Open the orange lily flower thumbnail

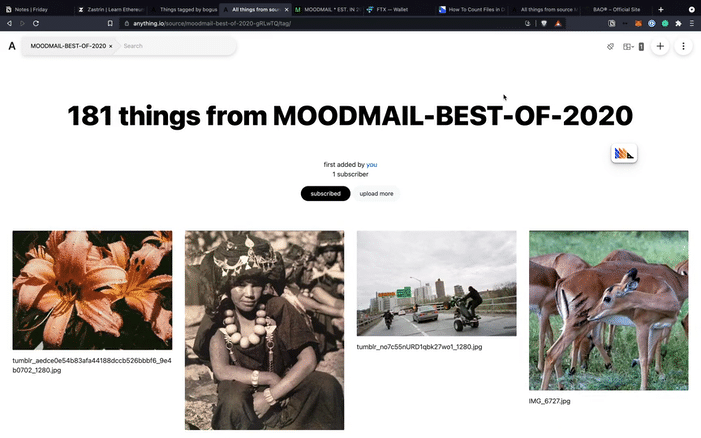pos(92,290)
